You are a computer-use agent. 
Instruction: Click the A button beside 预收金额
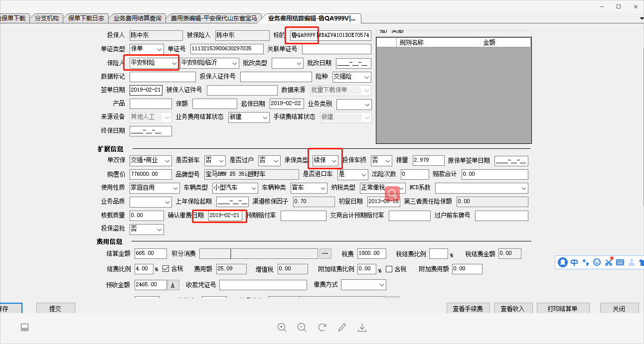172,285
